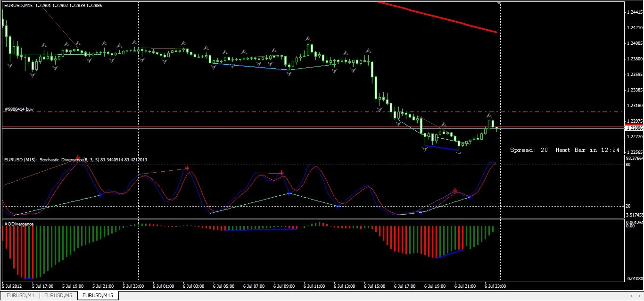Viewport: 644px width, 301px height.
Task: Click the 1.22565 price scale label
Action: [635, 152]
